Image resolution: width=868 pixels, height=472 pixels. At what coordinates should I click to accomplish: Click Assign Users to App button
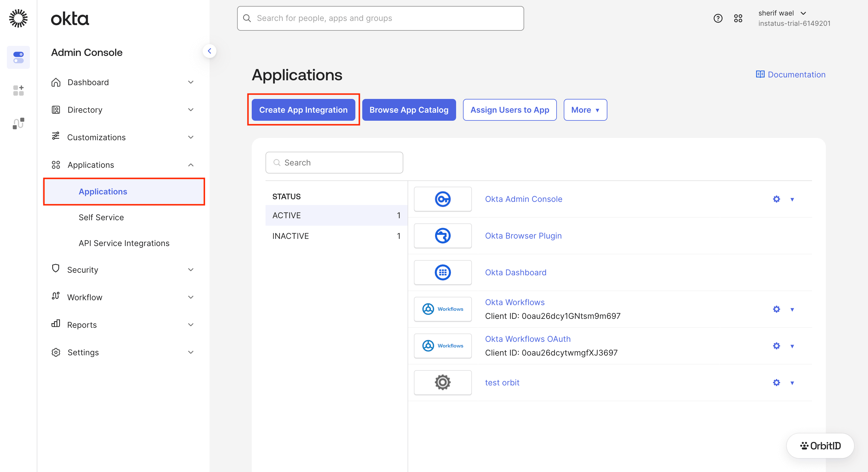pyautogui.click(x=509, y=110)
